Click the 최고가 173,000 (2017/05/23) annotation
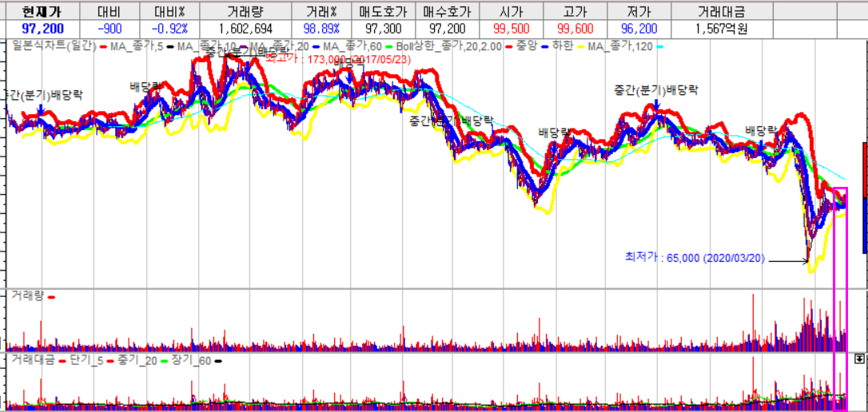This screenshot has width=868, height=412. [339, 58]
